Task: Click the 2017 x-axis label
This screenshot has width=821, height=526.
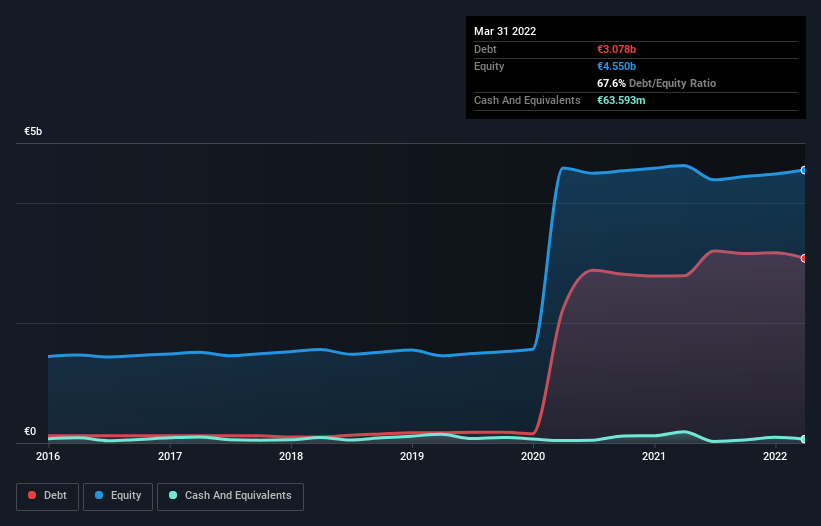Action: click(170, 456)
